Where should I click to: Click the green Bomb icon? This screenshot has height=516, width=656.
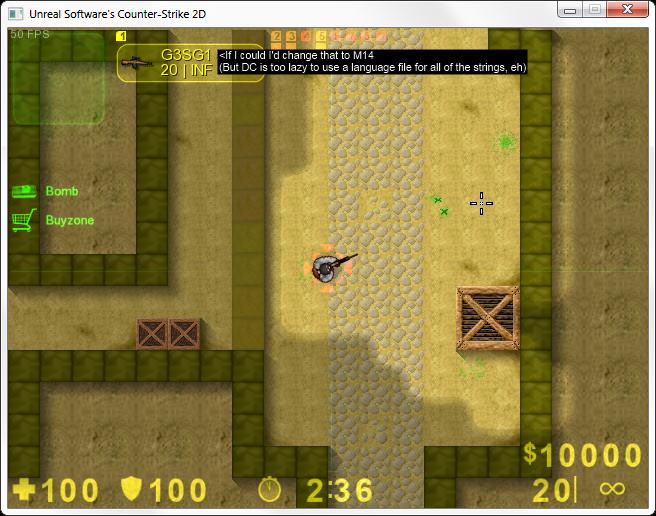click(x=24, y=191)
